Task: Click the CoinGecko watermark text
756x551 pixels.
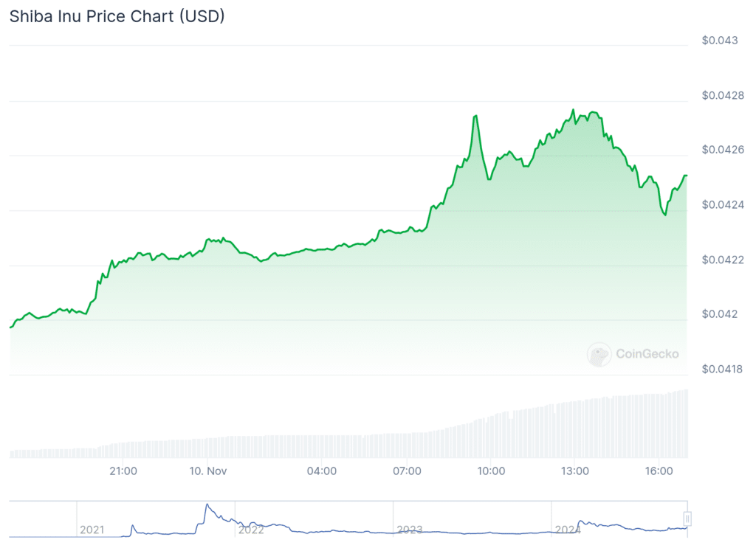Action: [x=647, y=354]
